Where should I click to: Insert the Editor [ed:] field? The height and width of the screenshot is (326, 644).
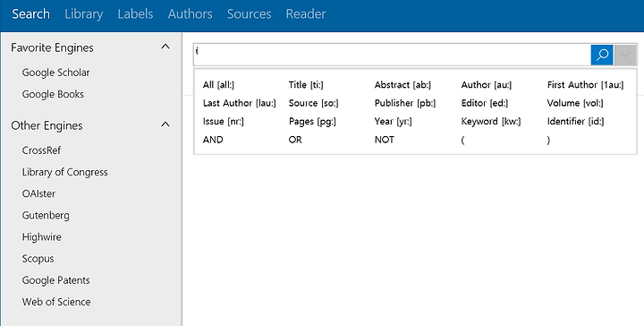(485, 103)
